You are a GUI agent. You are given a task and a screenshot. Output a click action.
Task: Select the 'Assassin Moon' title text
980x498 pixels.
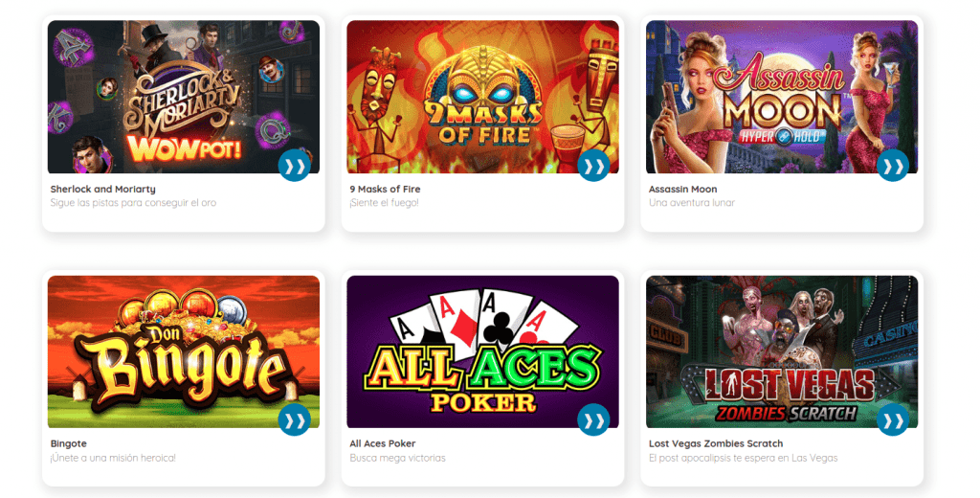(x=682, y=189)
